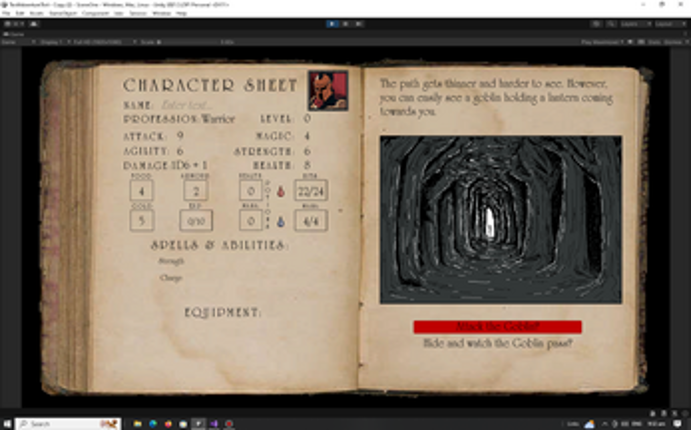Click the Pause button in Unity toolbar
This screenshot has width=691, height=430.
[346, 24]
